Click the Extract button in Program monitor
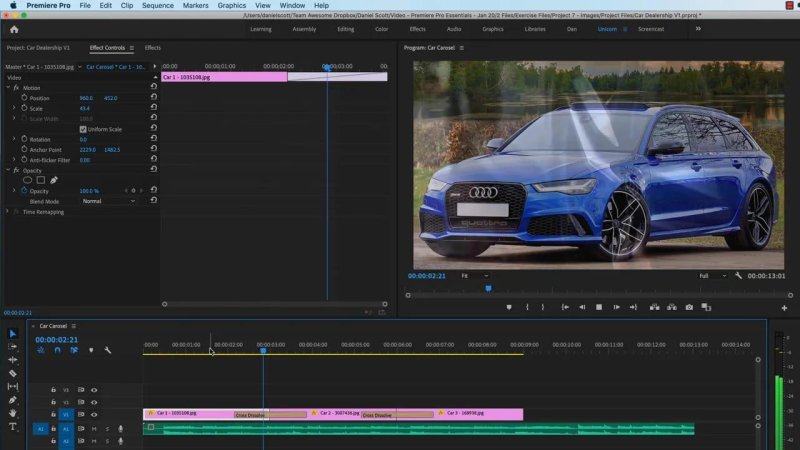The width and height of the screenshot is (800, 450). tap(672, 307)
